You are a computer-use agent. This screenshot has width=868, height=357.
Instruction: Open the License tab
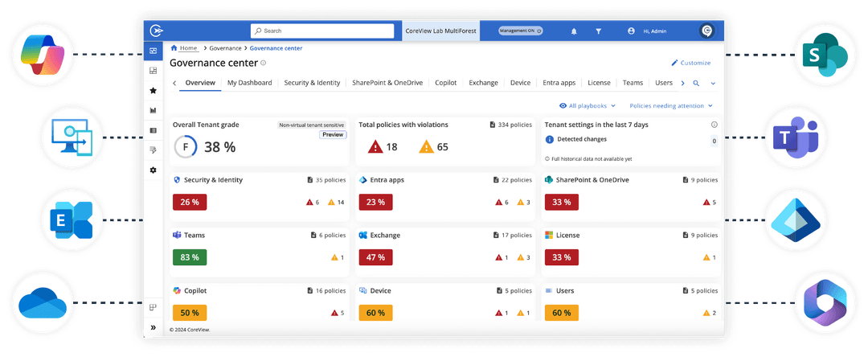[x=599, y=83]
